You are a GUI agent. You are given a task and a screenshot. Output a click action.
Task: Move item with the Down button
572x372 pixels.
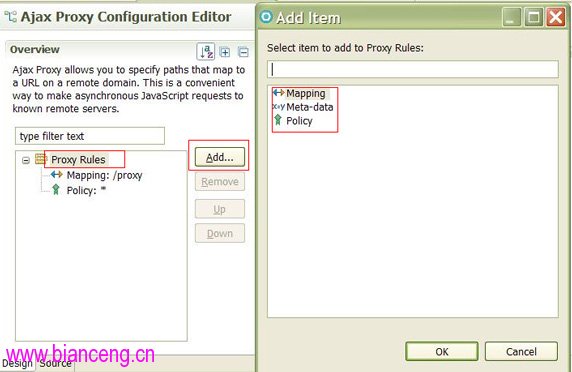tap(220, 233)
